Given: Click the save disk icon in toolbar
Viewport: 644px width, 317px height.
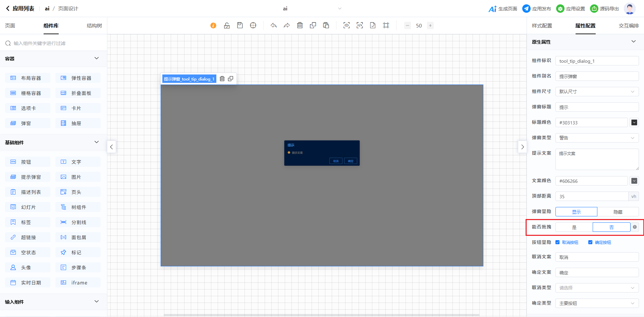Looking at the screenshot, I should (240, 25).
